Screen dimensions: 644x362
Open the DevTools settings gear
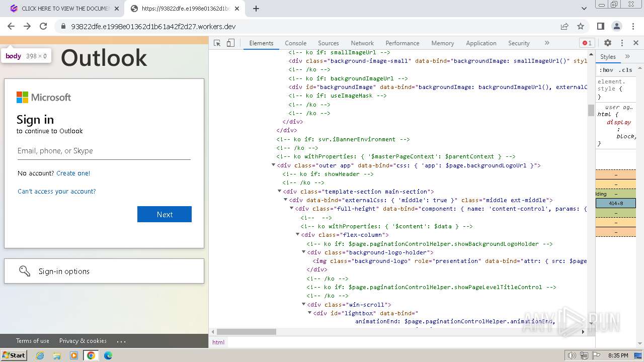click(x=608, y=43)
